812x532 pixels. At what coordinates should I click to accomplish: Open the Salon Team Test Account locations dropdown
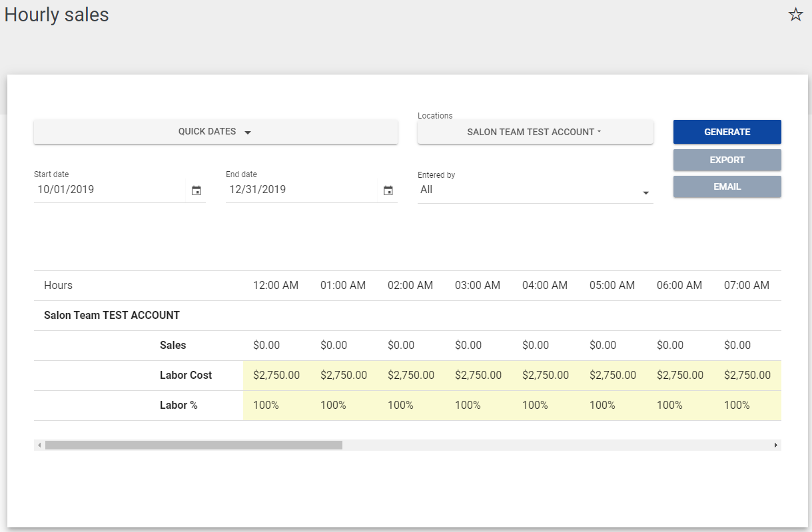coord(535,132)
